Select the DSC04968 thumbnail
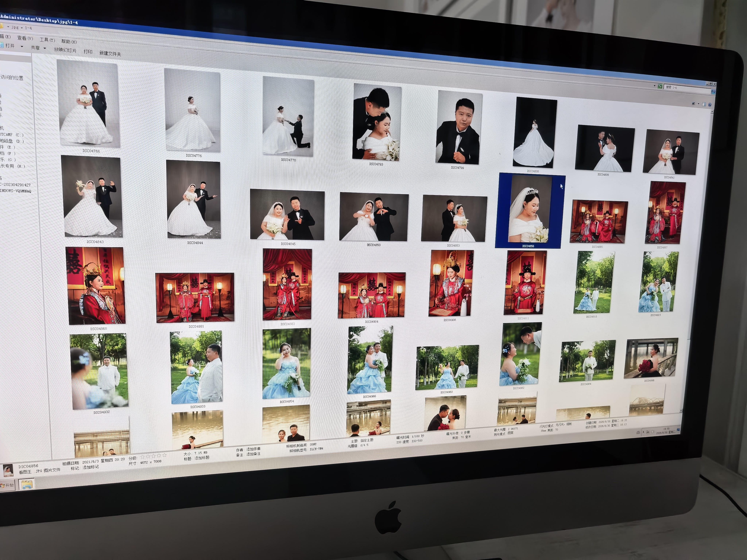747x560 pixels. (x=447, y=368)
